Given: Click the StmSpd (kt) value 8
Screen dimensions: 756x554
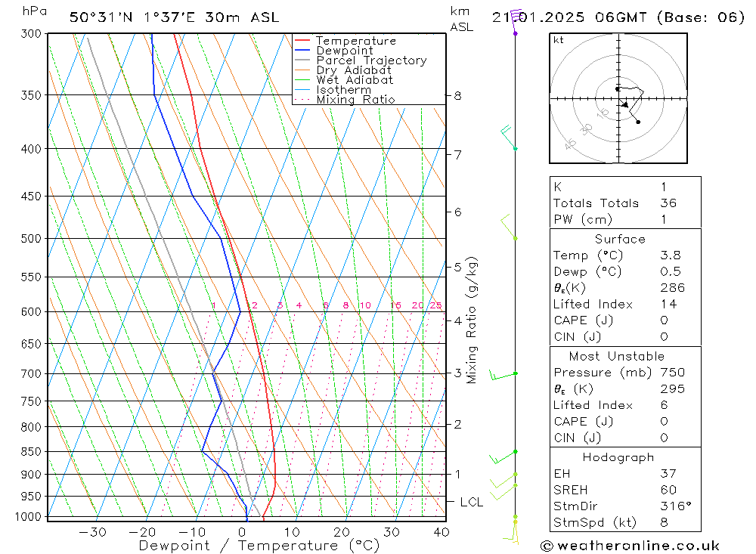Looking at the screenshot, I should click(x=664, y=523).
